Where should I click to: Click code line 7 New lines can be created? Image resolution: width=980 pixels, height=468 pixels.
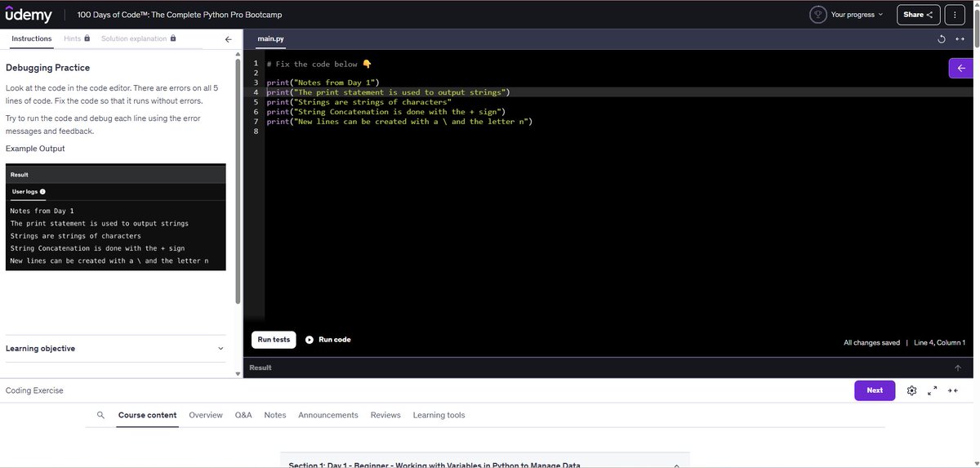400,122
